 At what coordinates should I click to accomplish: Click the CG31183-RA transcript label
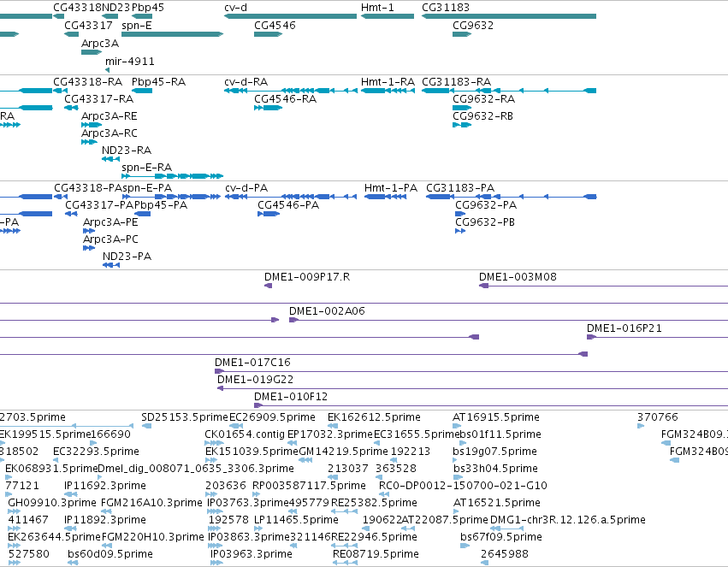click(x=456, y=81)
